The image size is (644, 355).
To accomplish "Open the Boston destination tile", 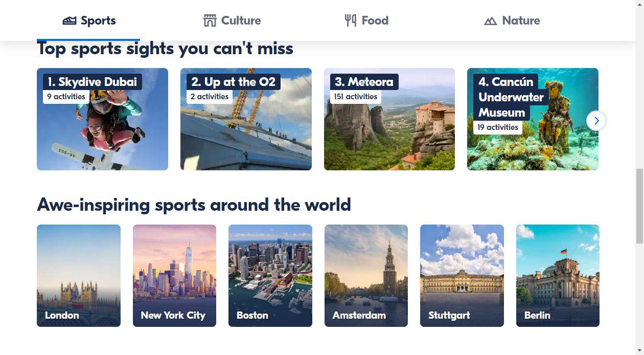I will tap(270, 275).
